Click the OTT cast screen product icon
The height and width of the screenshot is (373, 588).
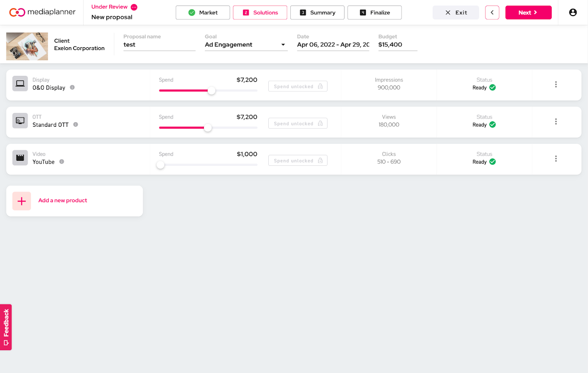[20, 121]
